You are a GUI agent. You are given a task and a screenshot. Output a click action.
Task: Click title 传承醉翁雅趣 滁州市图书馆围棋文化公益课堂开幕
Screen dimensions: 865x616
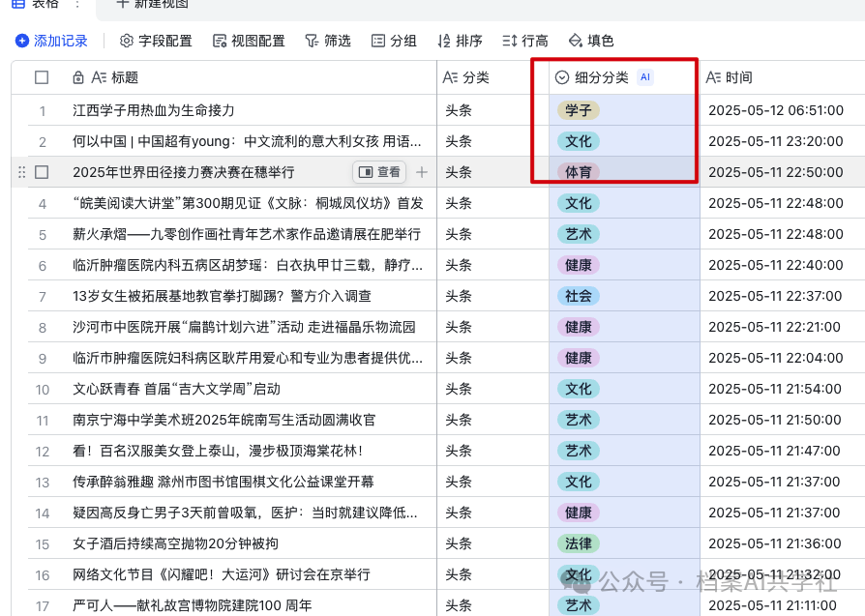224,482
